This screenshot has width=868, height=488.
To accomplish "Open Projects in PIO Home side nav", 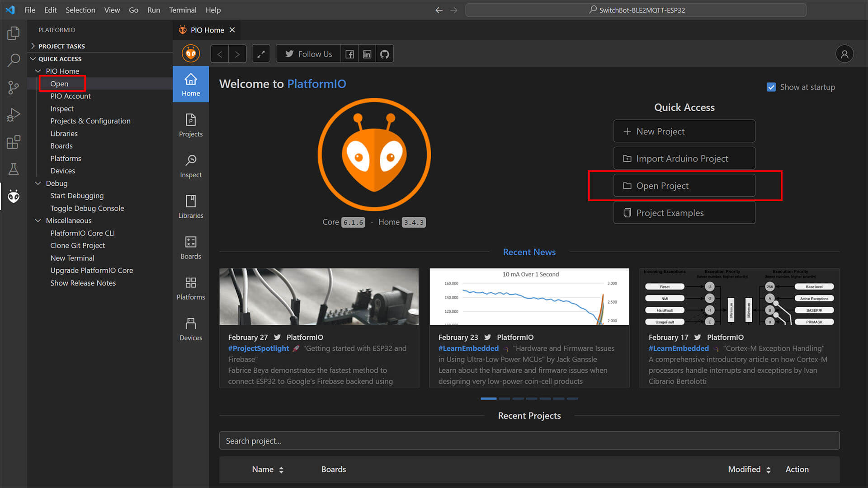I will click(x=191, y=126).
